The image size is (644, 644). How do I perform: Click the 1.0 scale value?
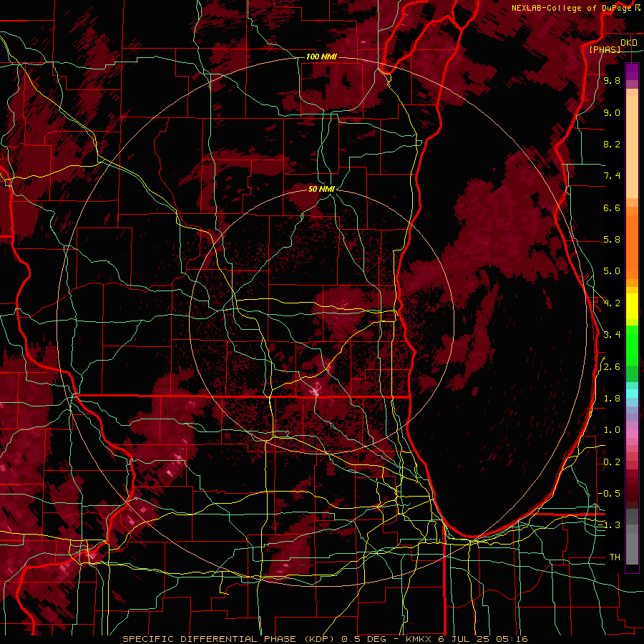(x=612, y=430)
